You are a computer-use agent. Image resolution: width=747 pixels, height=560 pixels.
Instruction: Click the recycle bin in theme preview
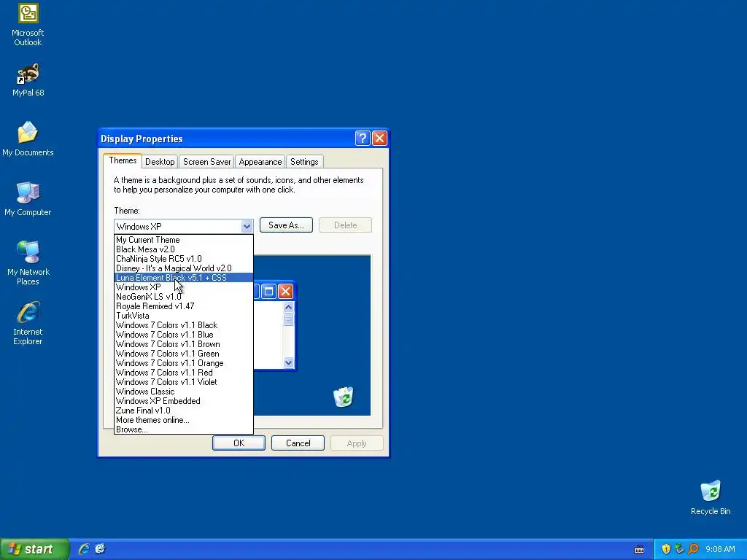[343, 397]
